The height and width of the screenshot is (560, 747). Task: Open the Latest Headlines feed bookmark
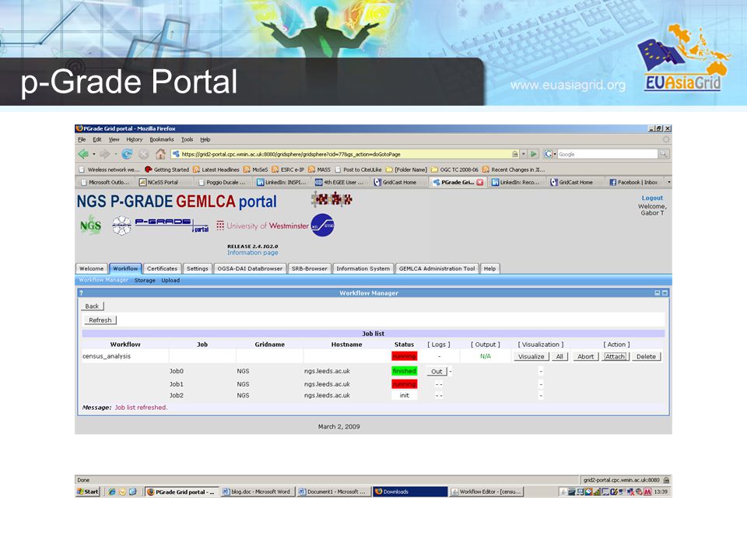pyautogui.click(x=216, y=170)
